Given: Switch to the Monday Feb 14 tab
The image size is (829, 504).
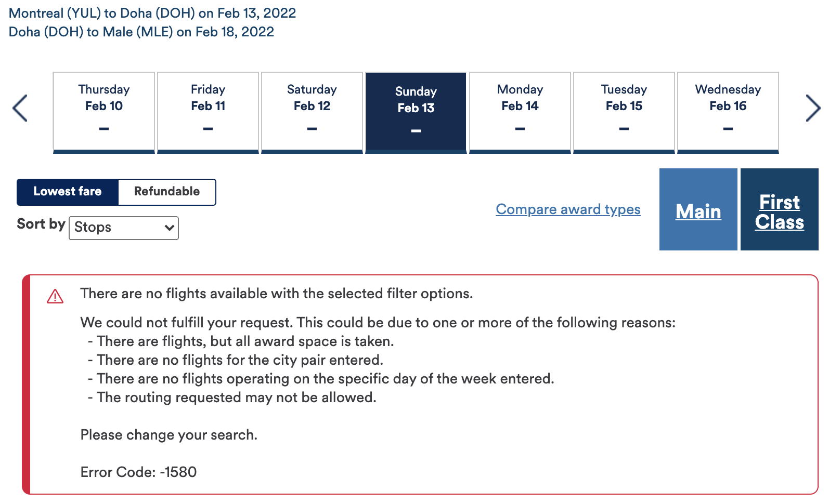Looking at the screenshot, I should [520, 111].
